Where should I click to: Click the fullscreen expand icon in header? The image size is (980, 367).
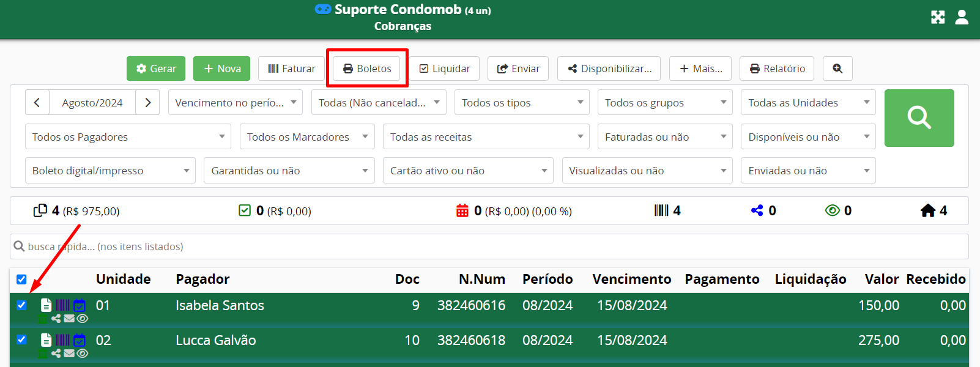point(938,17)
